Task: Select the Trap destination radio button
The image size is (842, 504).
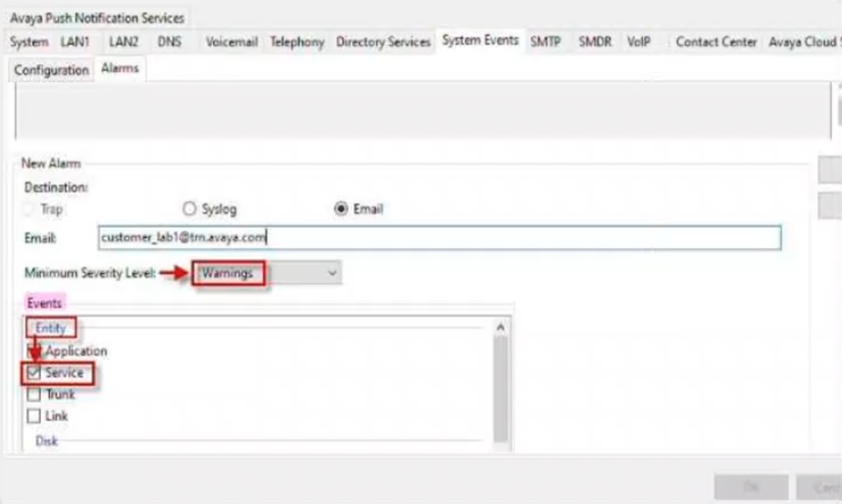Action: (x=29, y=210)
